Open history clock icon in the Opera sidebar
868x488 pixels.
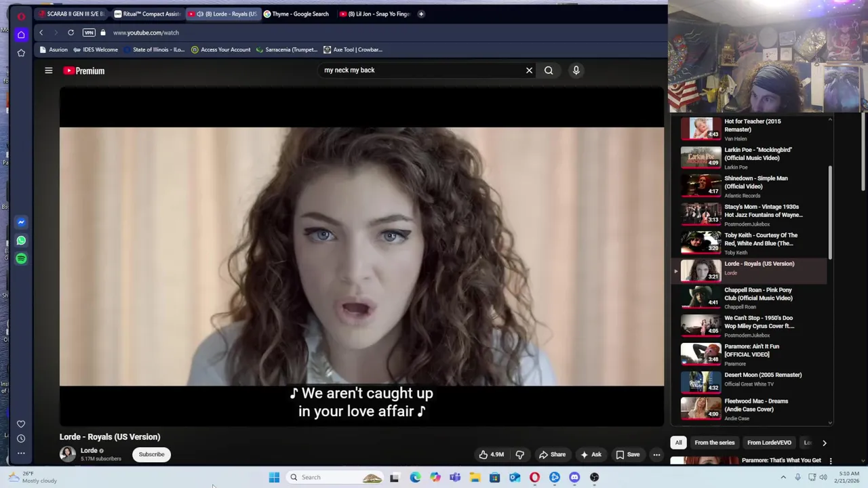click(x=21, y=439)
